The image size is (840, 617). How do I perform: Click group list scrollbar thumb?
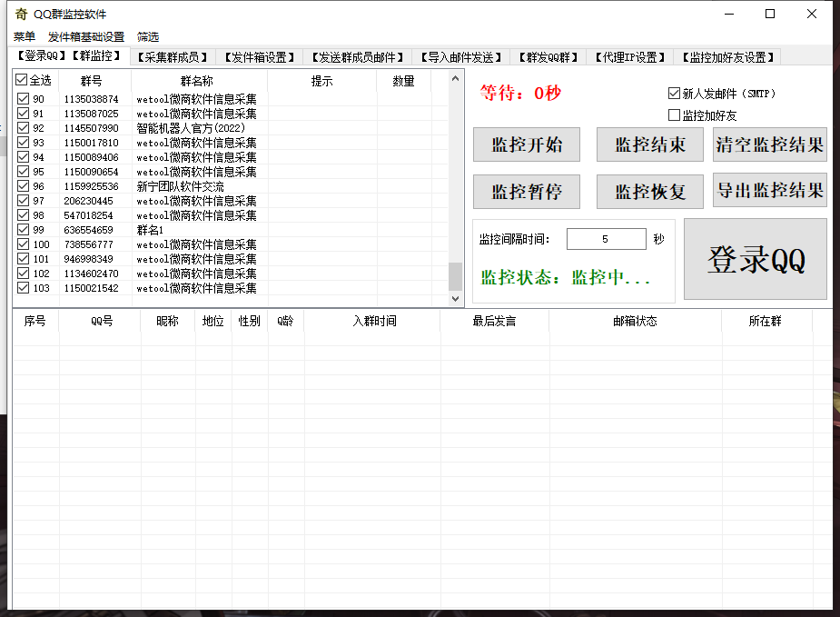point(455,276)
